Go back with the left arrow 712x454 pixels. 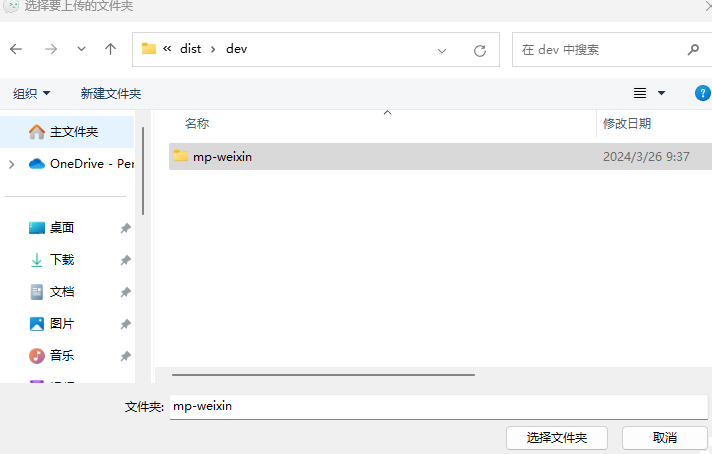pos(16,49)
